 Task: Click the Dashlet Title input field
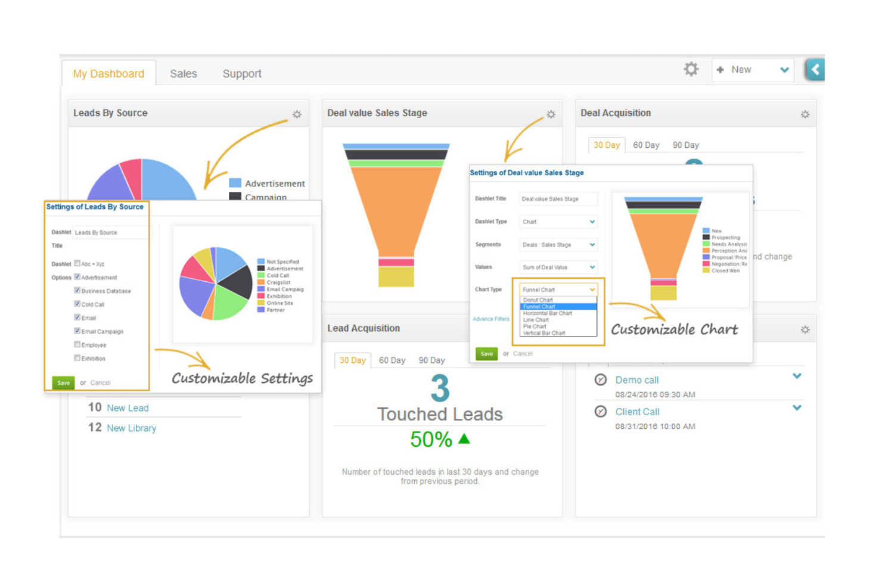pos(558,198)
